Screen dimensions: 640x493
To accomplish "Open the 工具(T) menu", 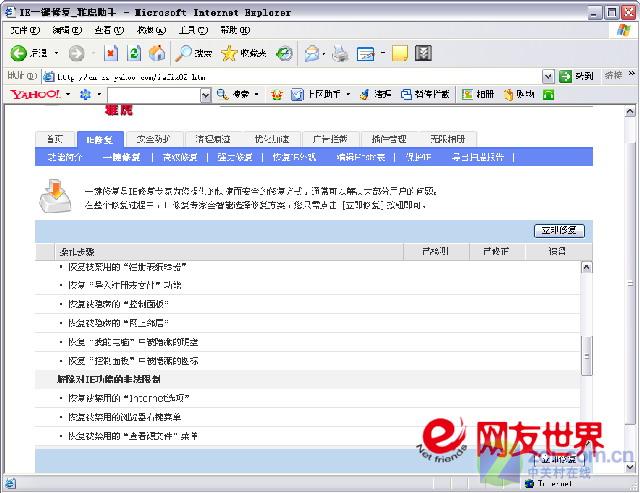I will pyautogui.click(x=193, y=30).
